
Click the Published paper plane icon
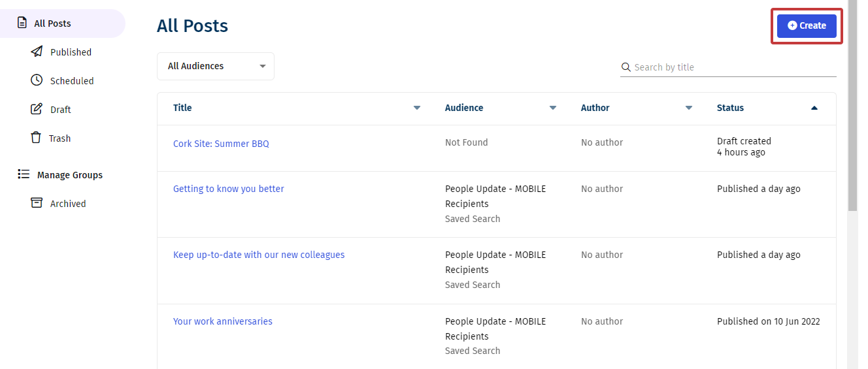[x=37, y=52]
